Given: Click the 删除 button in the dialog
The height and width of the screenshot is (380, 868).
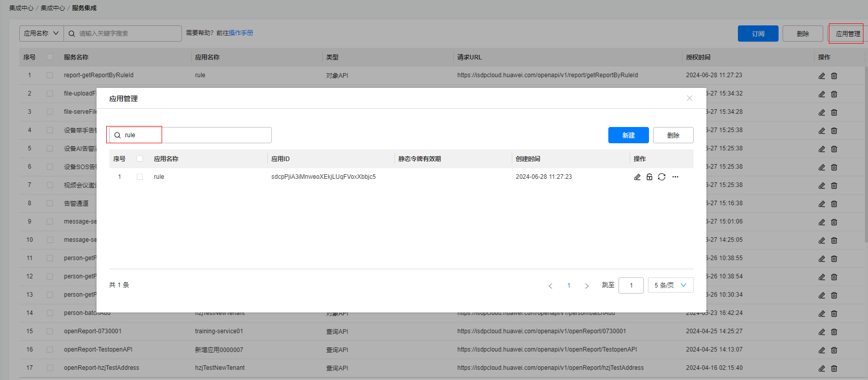Looking at the screenshot, I should [673, 135].
